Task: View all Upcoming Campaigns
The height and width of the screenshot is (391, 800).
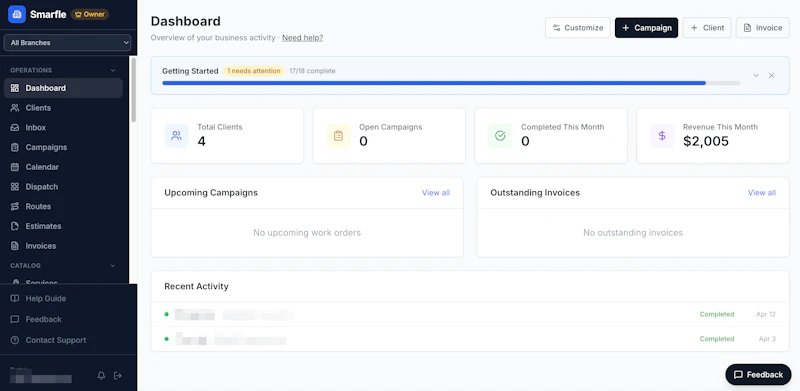Action: click(436, 193)
